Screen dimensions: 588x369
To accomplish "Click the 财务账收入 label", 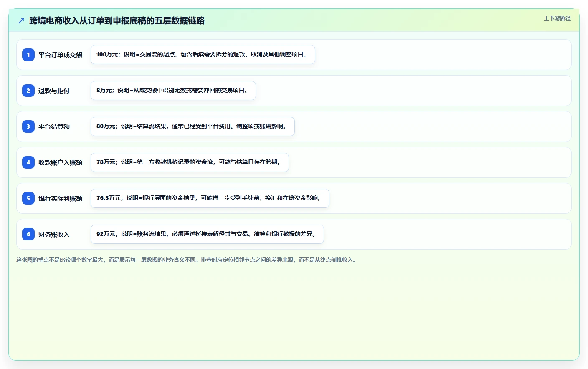I will (x=54, y=234).
